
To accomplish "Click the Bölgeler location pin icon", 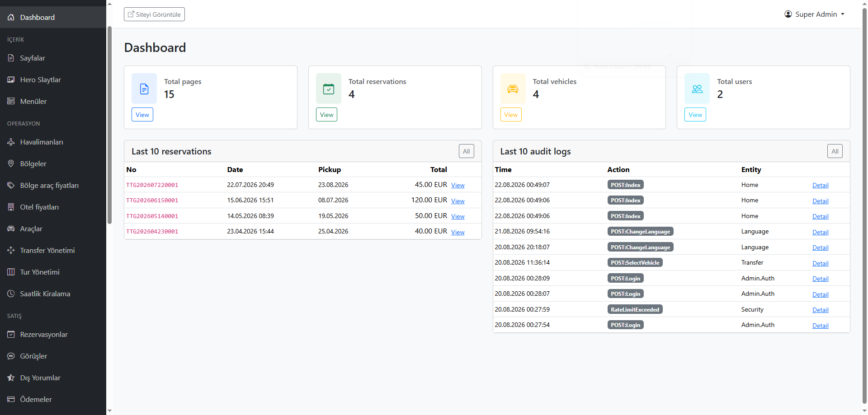I will coord(11,163).
